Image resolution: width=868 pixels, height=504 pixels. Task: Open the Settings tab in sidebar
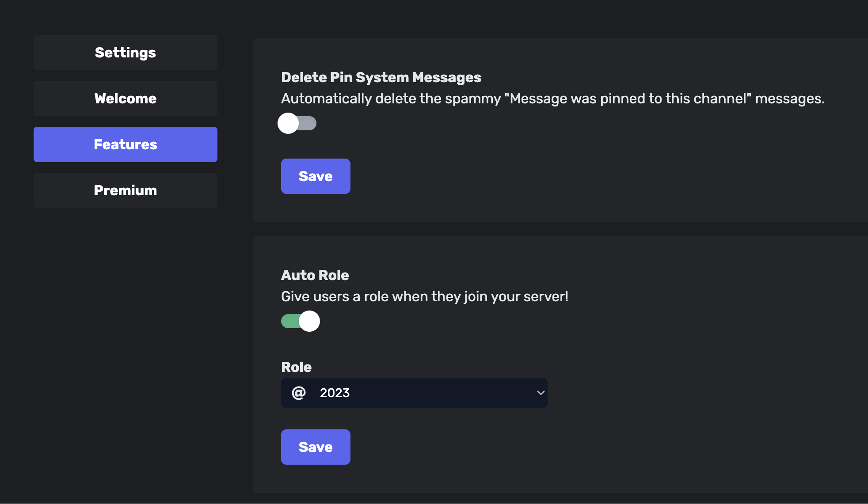point(125,53)
